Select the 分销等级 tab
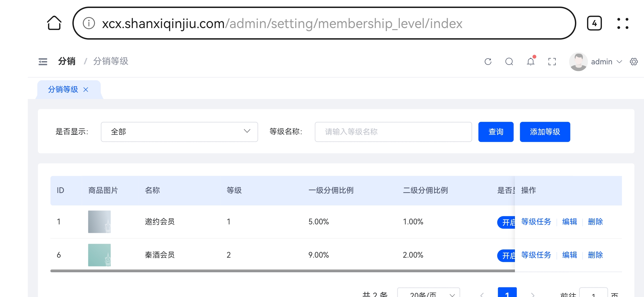Screen dimensions: 644x297 point(63,89)
